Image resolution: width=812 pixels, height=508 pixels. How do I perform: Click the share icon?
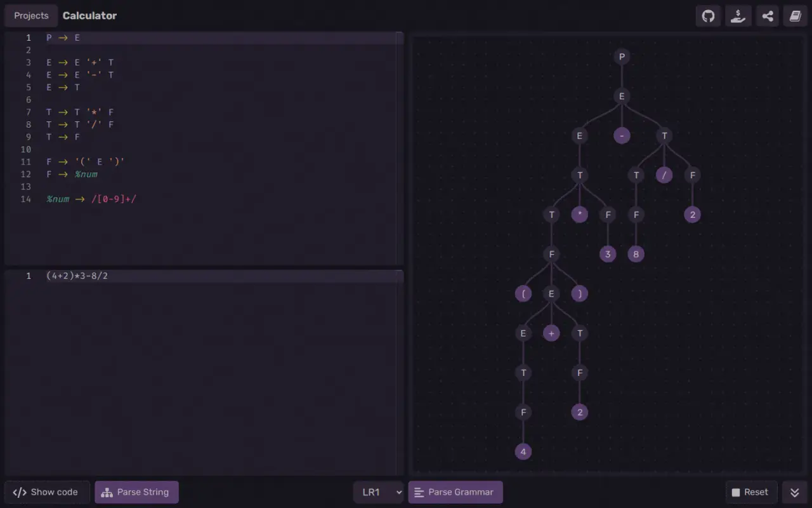coord(768,16)
